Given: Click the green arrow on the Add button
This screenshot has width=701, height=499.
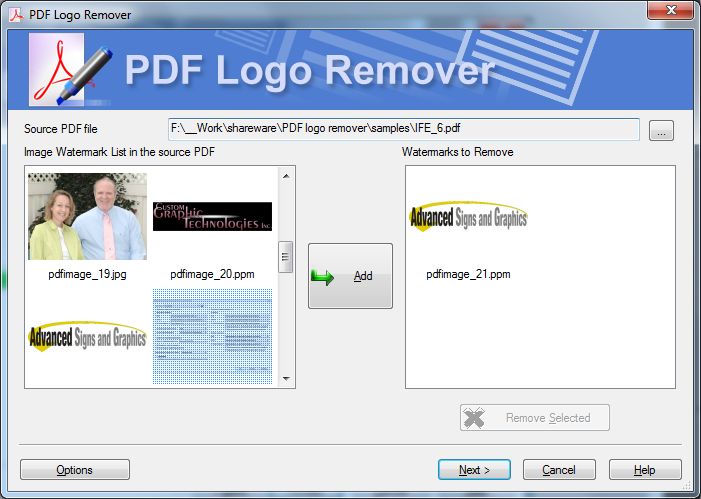Looking at the screenshot, I should tap(322, 277).
